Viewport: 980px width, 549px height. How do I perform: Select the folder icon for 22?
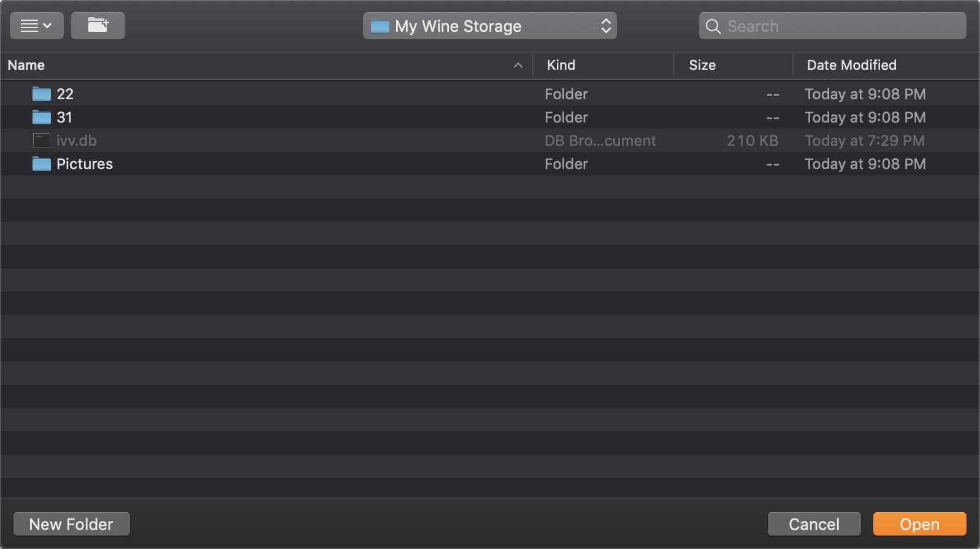point(41,94)
